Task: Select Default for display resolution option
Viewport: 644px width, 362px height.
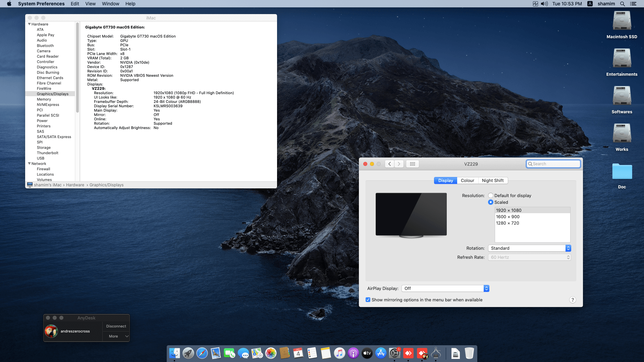Action: [x=491, y=195]
